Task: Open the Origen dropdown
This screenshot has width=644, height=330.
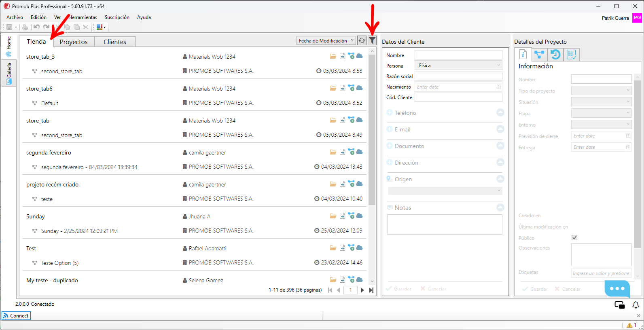Action: (445, 190)
